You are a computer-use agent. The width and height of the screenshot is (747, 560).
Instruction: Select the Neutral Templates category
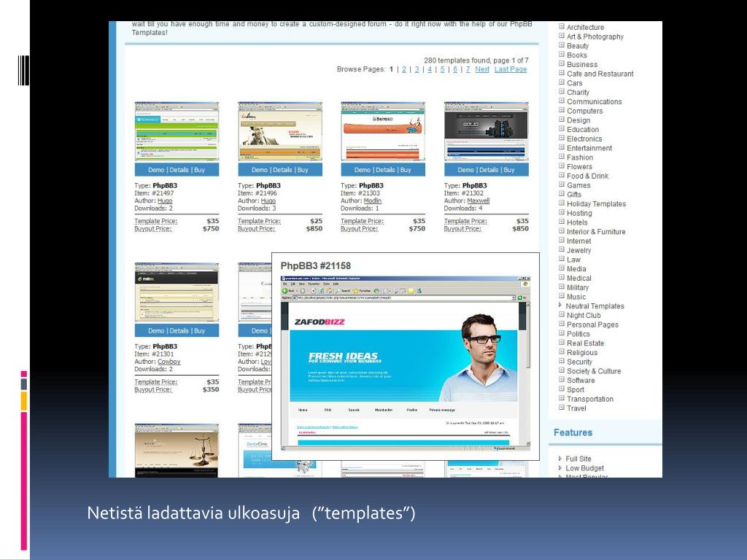pyautogui.click(x=595, y=306)
